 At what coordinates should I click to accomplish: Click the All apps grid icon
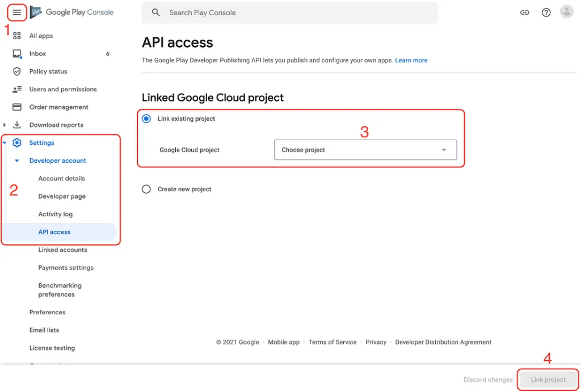point(16,36)
